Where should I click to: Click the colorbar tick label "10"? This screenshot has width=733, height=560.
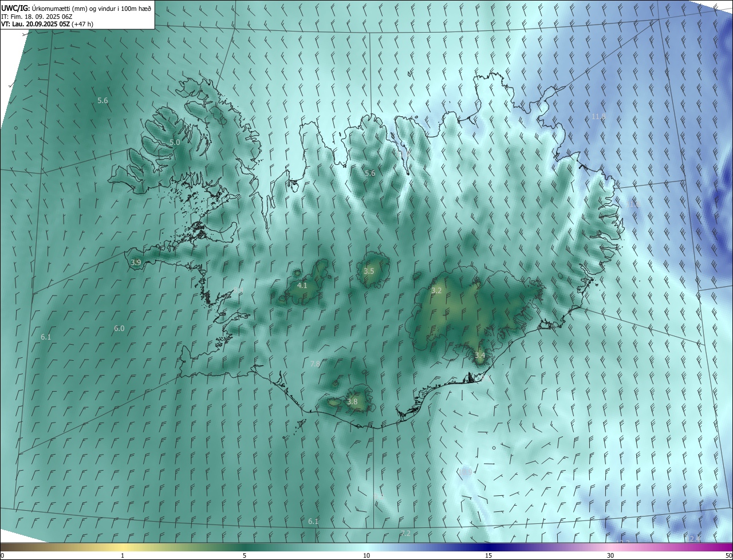click(366, 556)
